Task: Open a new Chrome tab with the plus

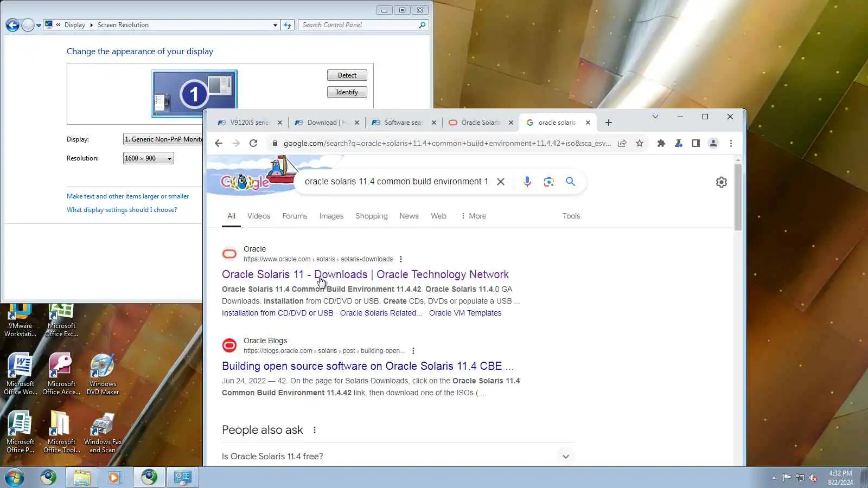Action: [608, 123]
